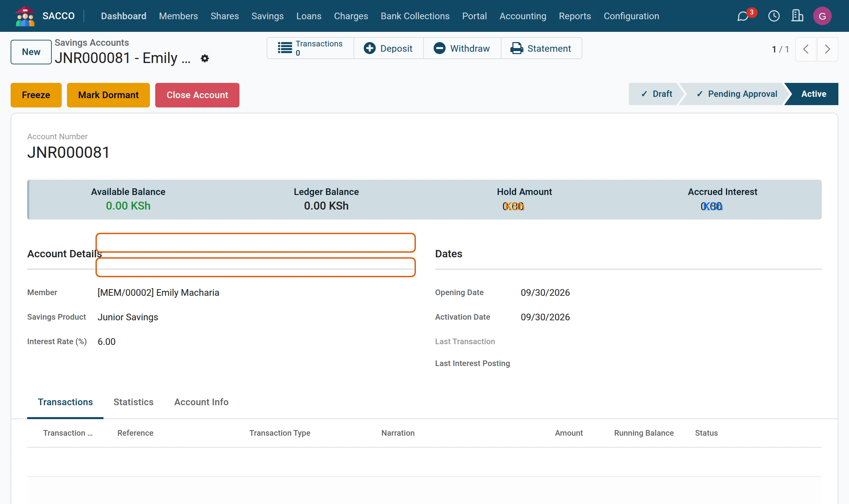
Task: Sort by Running Balance column header
Action: tap(643, 433)
